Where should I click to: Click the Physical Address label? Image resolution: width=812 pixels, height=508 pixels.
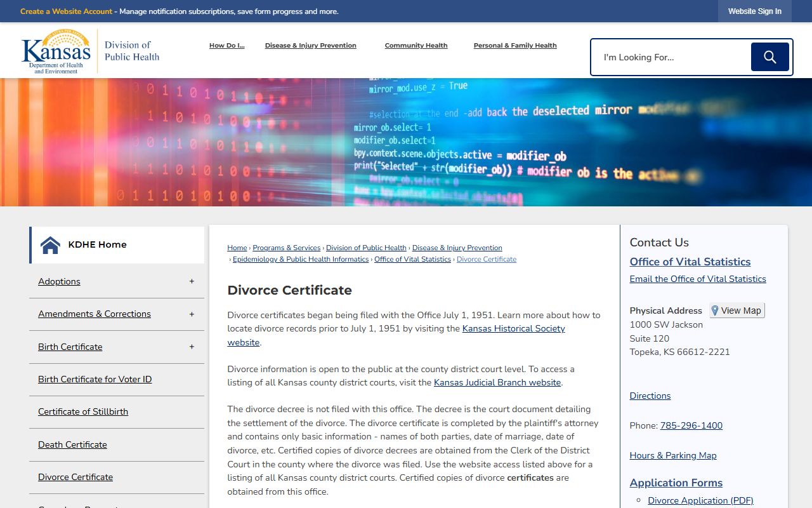click(x=666, y=311)
